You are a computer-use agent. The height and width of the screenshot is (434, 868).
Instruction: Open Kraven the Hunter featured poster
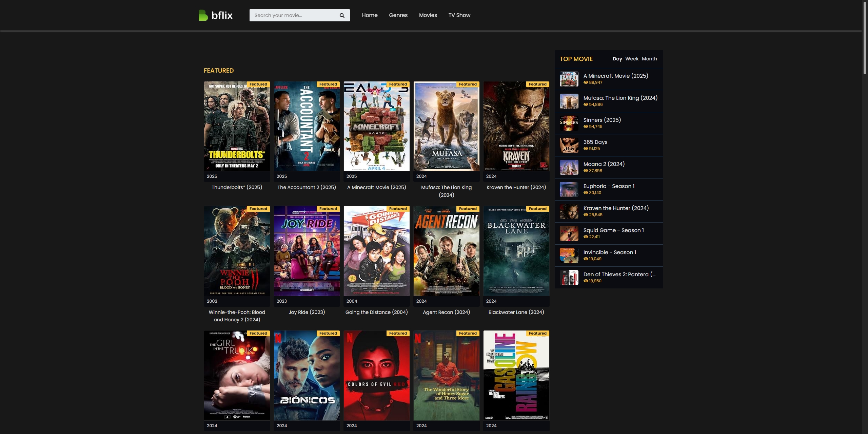point(516,126)
